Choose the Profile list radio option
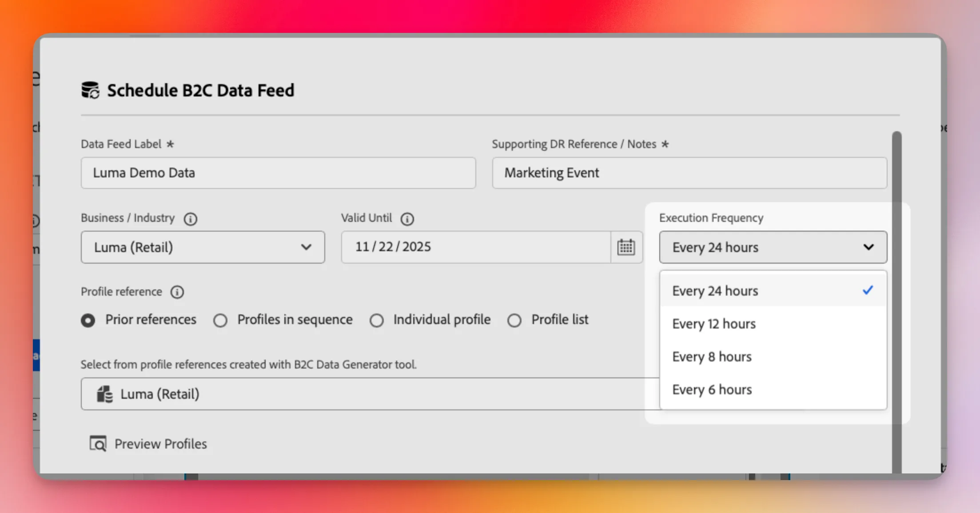 click(x=514, y=320)
